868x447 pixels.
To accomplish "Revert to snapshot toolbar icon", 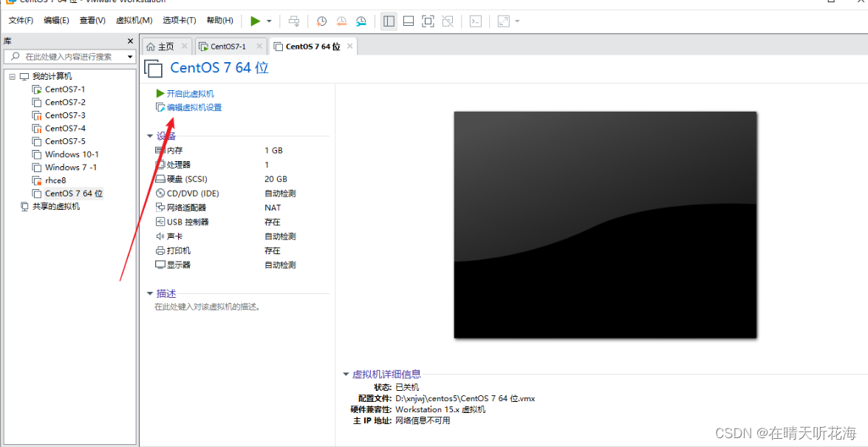I will (x=341, y=21).
